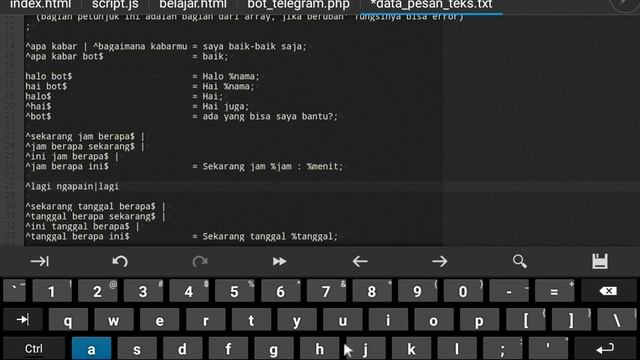
Task: Tap the 'h' key
Action: click(x=320, y=349)
